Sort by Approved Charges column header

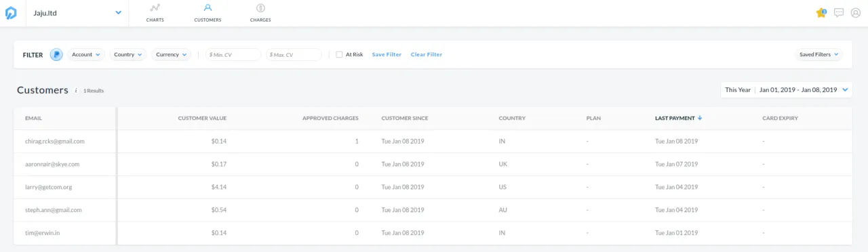pyautogui.click(x=330, y=119)
